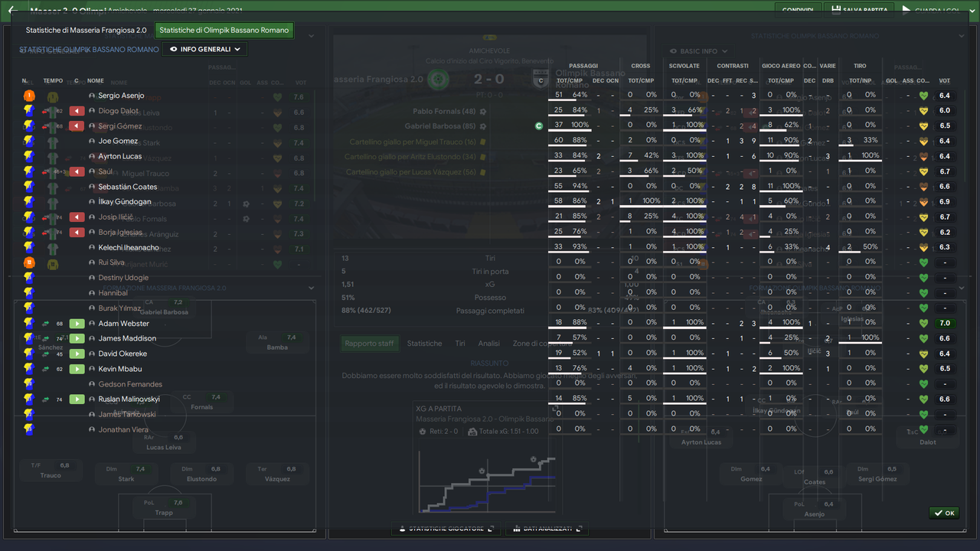Sort by the GIOCO AEREO column header
This screenshot has width=980, height=551.
click(781, 66)
